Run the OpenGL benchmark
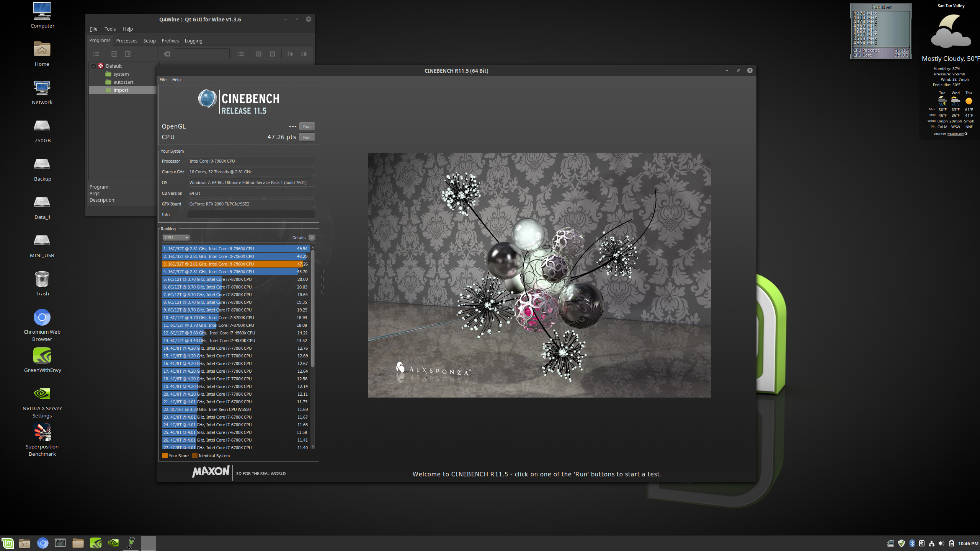The height and width of the screenshot is (551, 980). tap(307, 127)
